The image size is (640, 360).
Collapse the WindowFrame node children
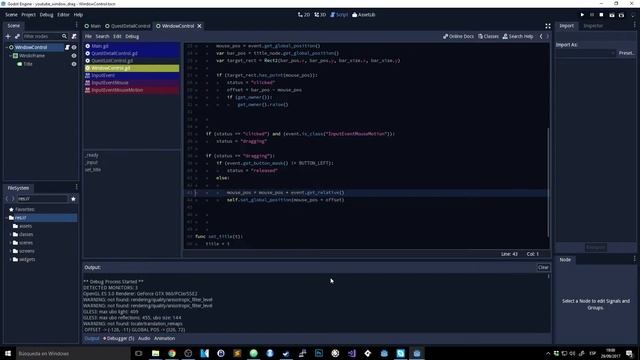click(11, 56)
